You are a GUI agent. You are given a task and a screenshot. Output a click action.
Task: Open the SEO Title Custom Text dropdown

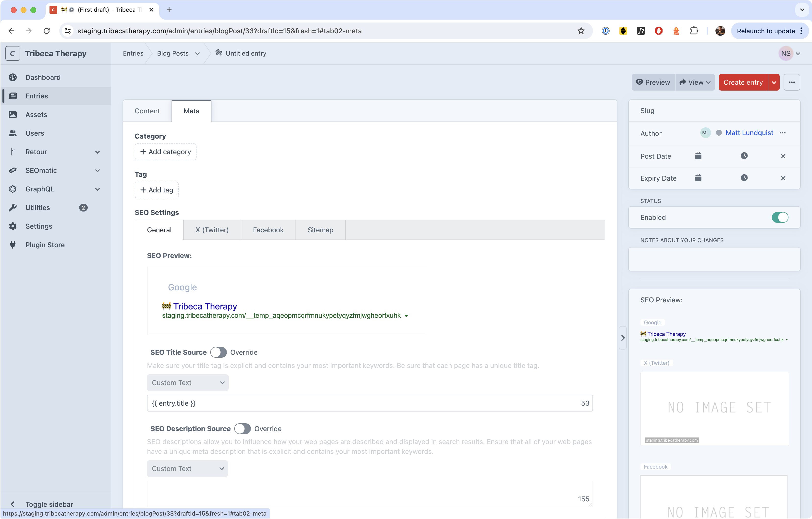[x=188, y=382]
